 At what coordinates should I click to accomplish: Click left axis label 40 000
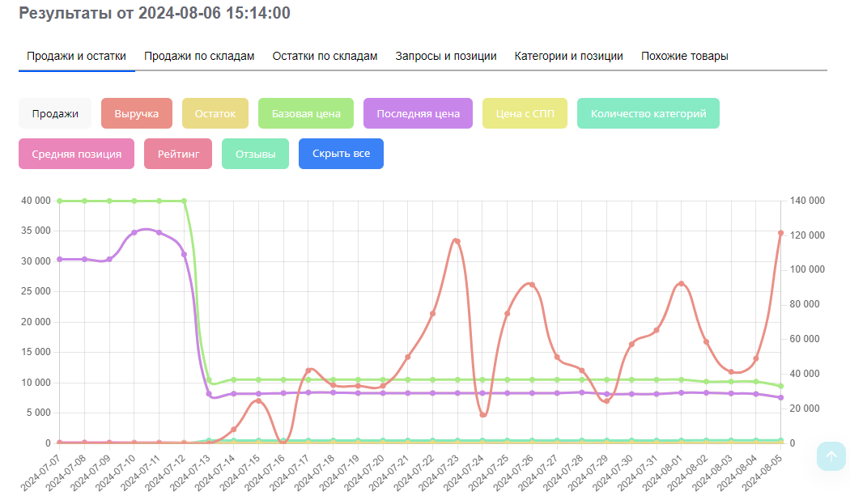36,201
